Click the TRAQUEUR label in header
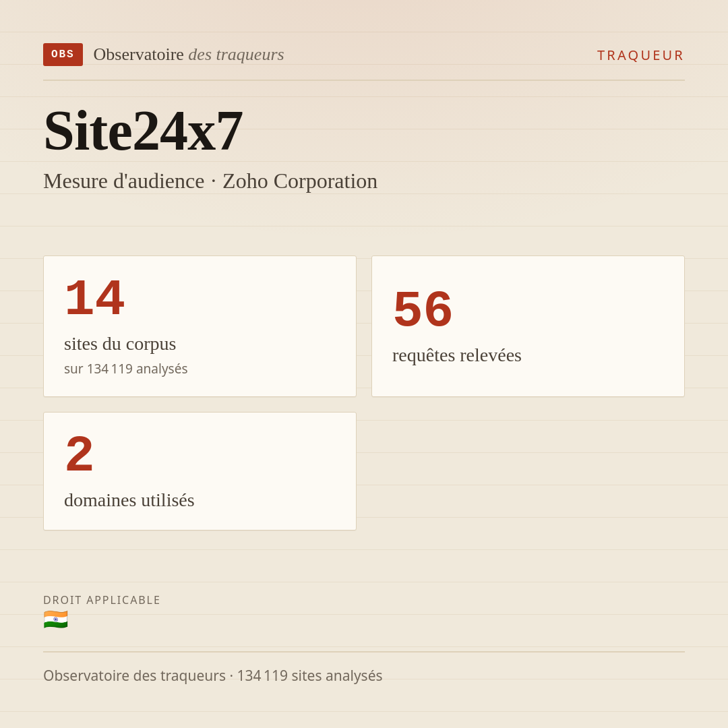The width and height of the screenshot is (728, 728). pos(640,55)
